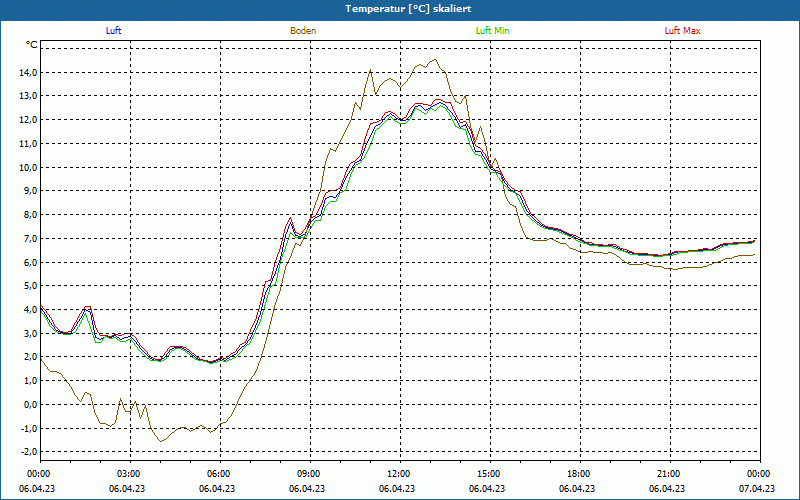Click the 2,0 y-axis value
The image size is (800, 500).
click(30, 357)
